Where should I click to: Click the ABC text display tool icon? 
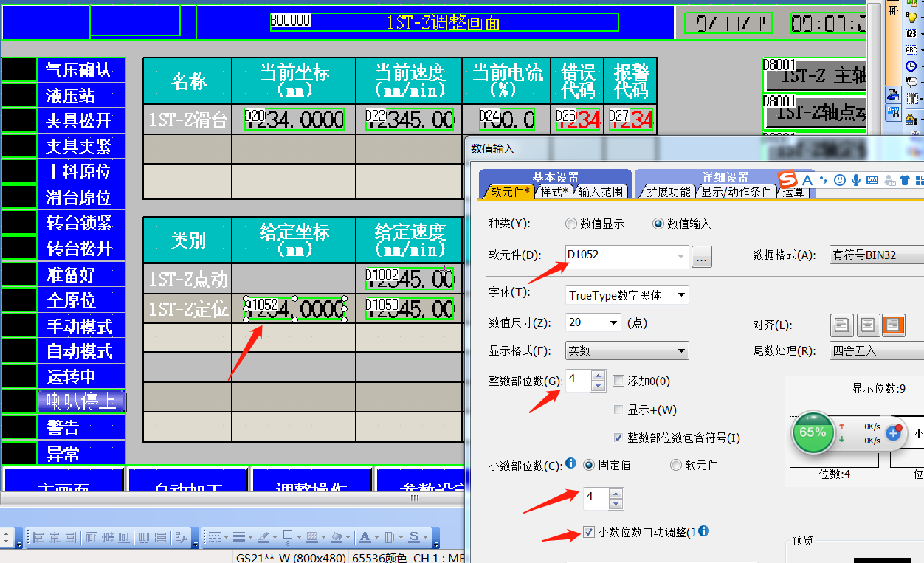click(911, 49)
